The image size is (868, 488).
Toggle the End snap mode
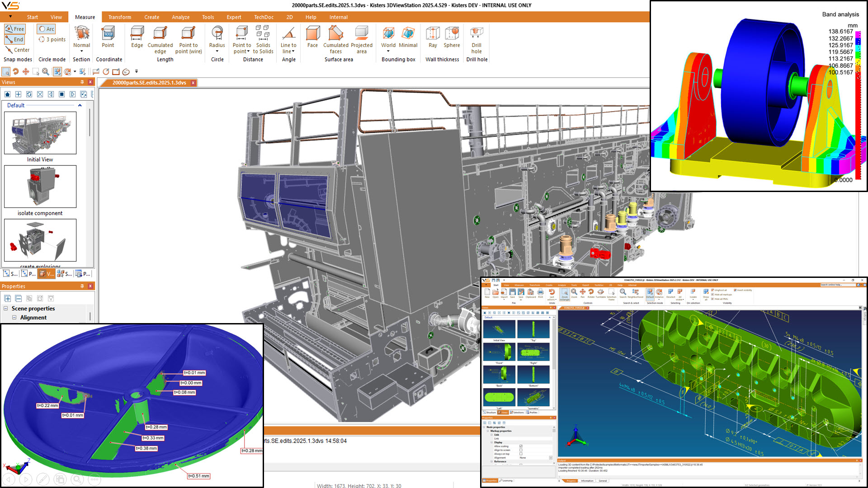[15, 39]
